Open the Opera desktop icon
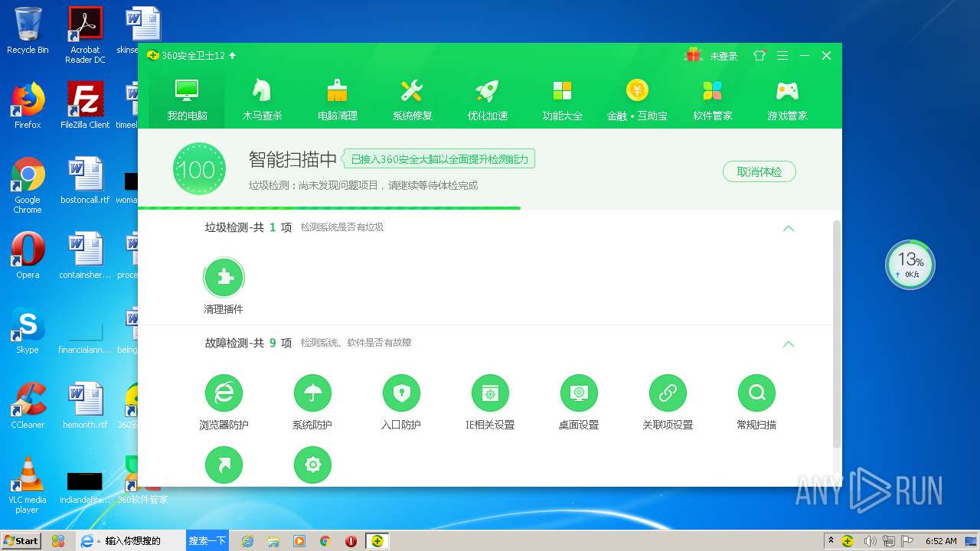 (x=28, y=256)
